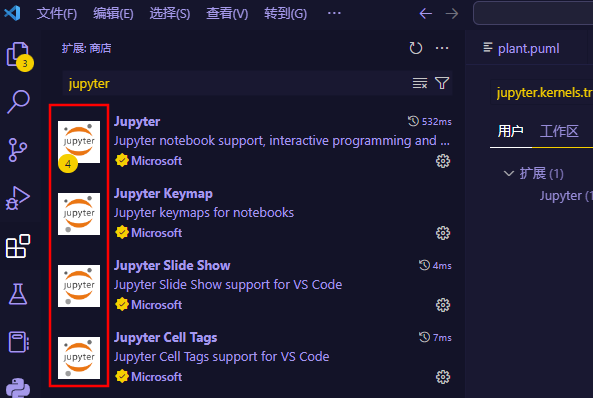Open the 选择(S) menu
This screenshot has height=398, width=593.
point(170,14)
